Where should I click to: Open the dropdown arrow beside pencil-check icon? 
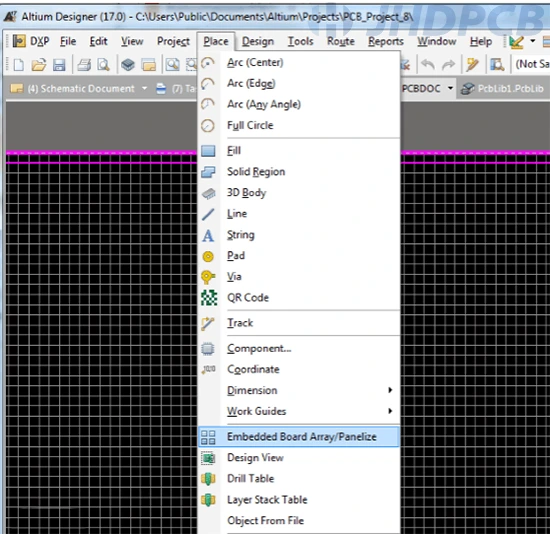(532, 41)
